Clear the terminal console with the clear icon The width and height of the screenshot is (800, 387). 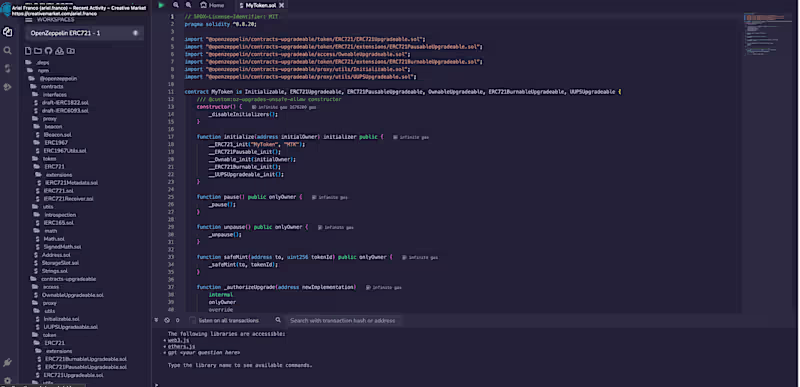point(167,320)
